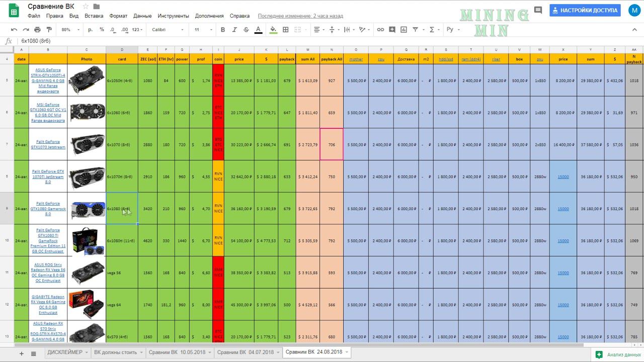Image resolution: width=644 pixels, height=362 pixels.
Task: Click the 15000 price link in row 8
Action: [563, 177]
